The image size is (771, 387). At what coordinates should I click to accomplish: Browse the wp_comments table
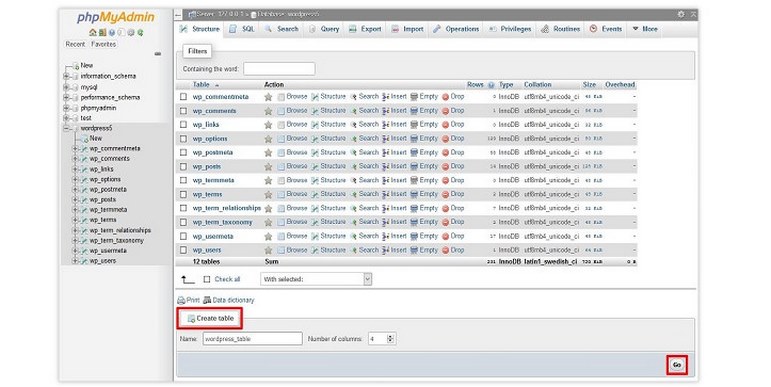pyautogui.click(x=292, y=111)
